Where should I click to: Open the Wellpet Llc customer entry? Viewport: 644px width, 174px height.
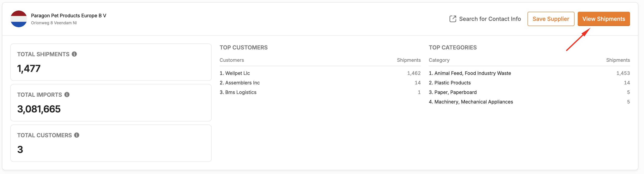(237, 73)
